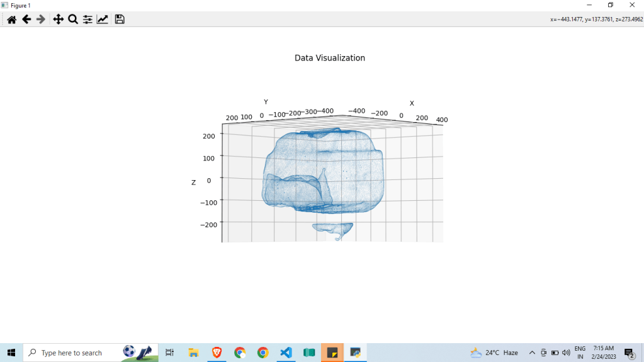
Task: Save the figure to file
Action: 120,20
